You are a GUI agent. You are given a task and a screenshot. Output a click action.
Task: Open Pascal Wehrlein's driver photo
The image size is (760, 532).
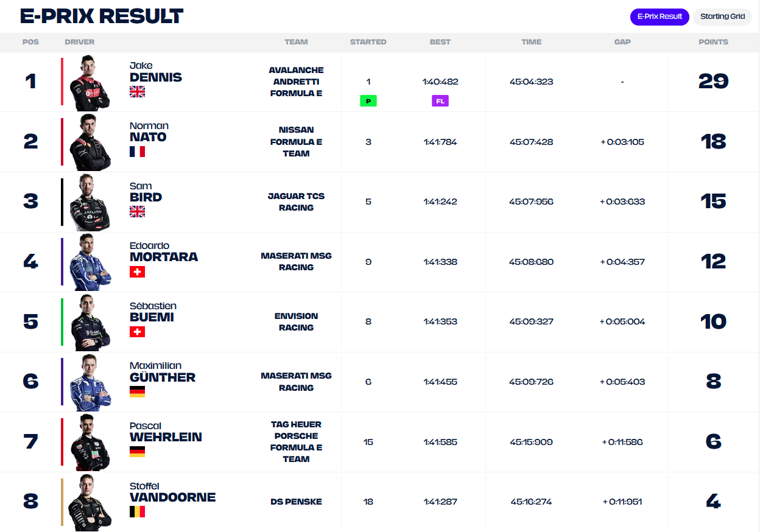pos(90,442)
